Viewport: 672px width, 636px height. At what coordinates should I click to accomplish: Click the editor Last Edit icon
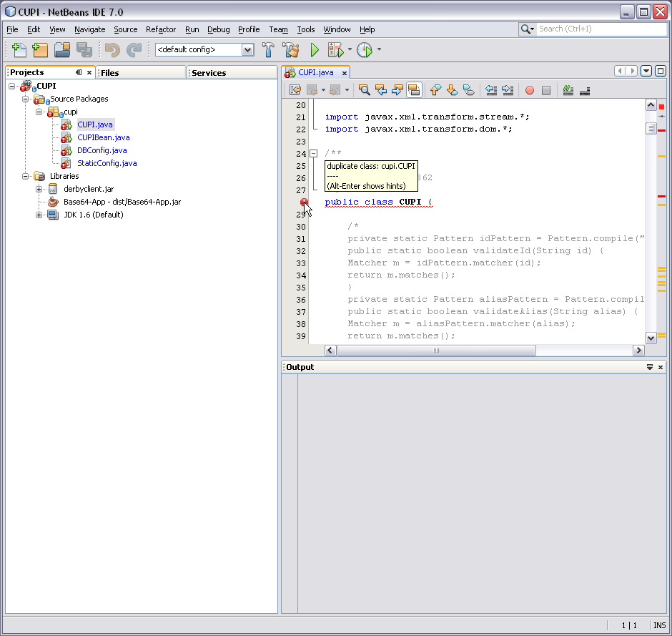(295, 90)
